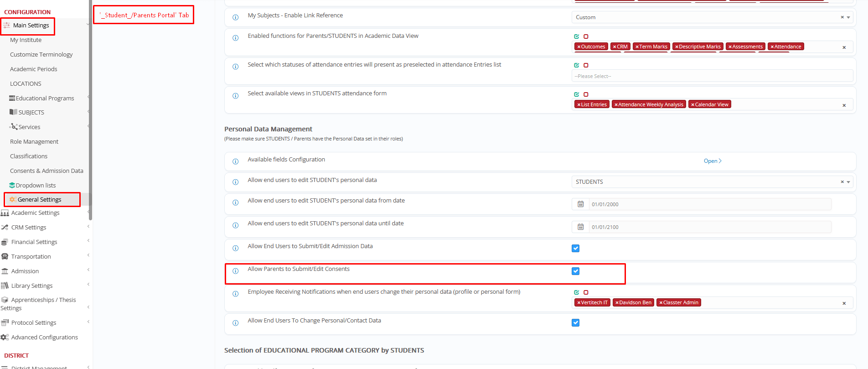Image resolution: width=868 pixels, height=369 pixels.
Task: Toggle Allow End Users To Change Personal/Contact Data
Action: click(x=575, y=323)
